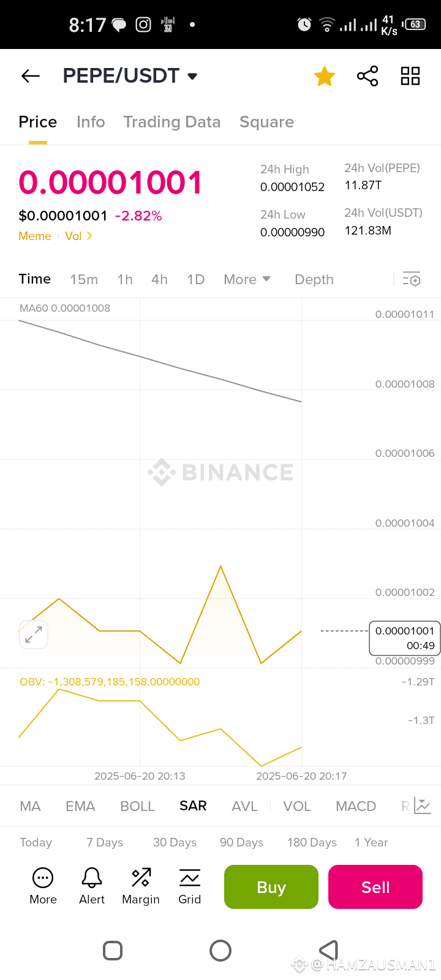Expand the More timeframe dropdown
441x980 pixels.
coord(247,279)
